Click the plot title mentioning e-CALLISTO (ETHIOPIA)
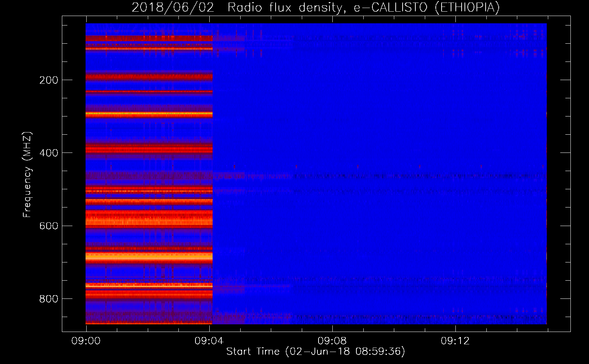Image resolution: width=589 pixels, height=364 pixels. (x=316, y=7)
